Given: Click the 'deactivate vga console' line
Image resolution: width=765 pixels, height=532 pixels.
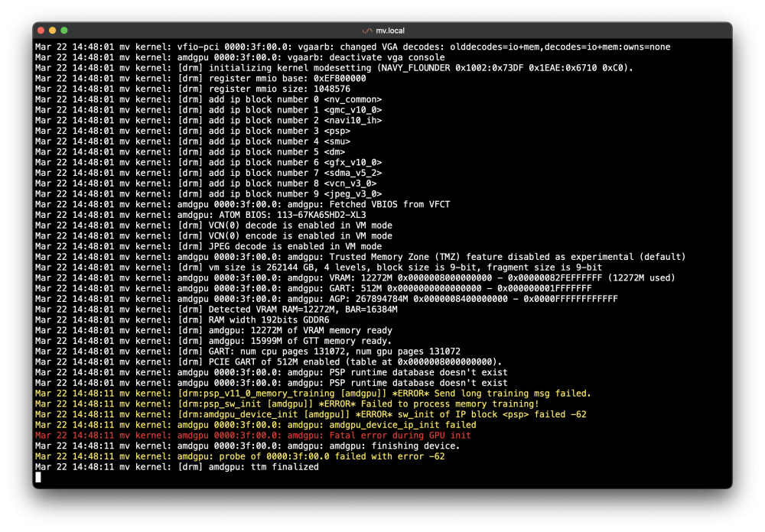Looking at the screenshot, I should click(240, 57).
